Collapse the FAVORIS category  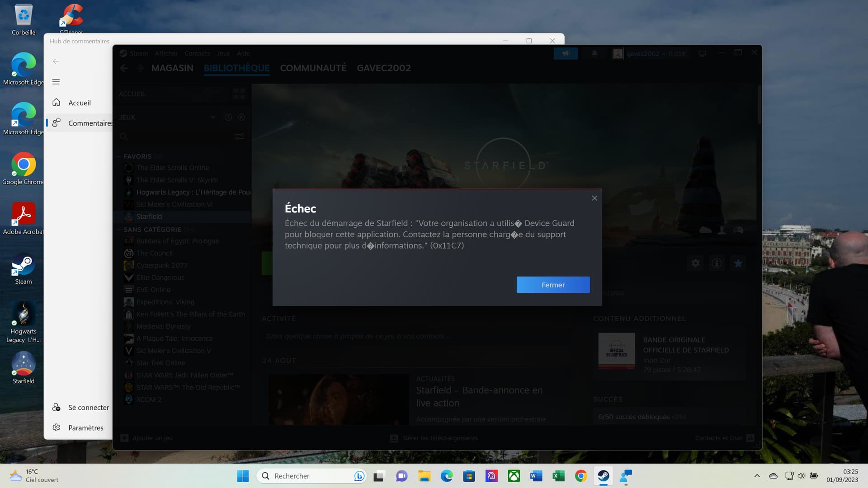119,156
